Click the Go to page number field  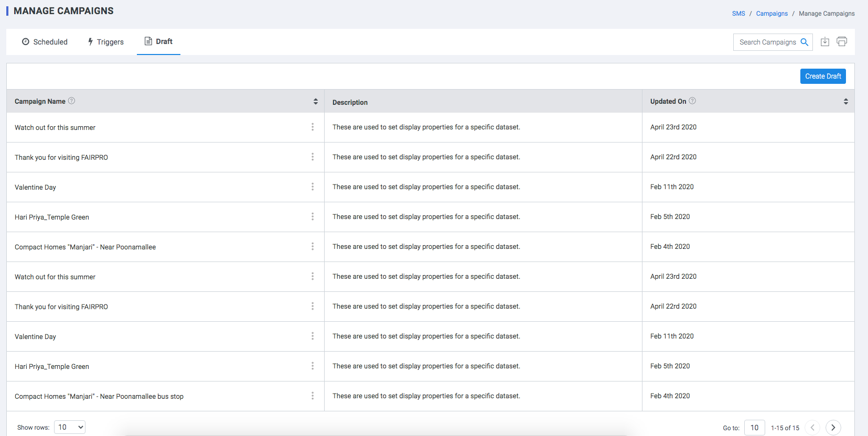(755, 428)
